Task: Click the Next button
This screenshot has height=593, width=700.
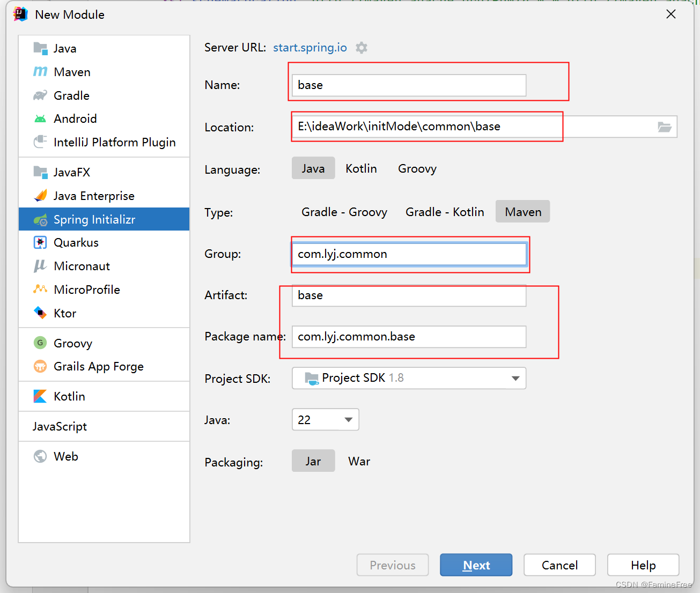Action: tap(476, 565)
